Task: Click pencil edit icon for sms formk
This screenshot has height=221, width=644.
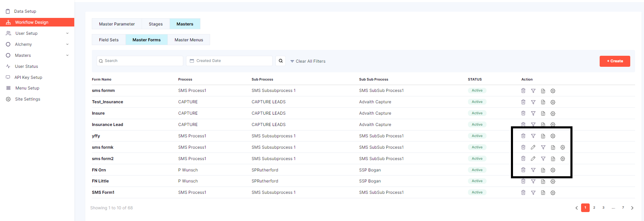Action: point(533,147)
